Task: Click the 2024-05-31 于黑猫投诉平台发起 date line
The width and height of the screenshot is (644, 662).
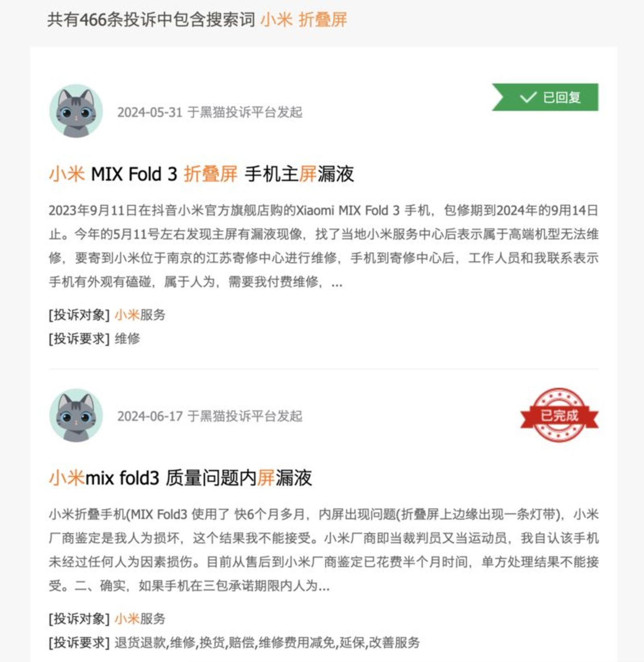Action: pyautogui.click(x=210, y=112)
